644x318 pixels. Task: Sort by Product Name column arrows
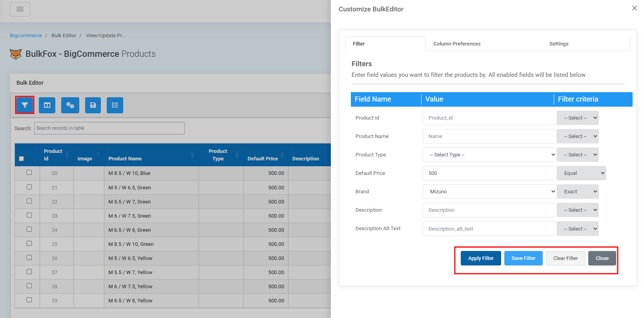[192, 155]
